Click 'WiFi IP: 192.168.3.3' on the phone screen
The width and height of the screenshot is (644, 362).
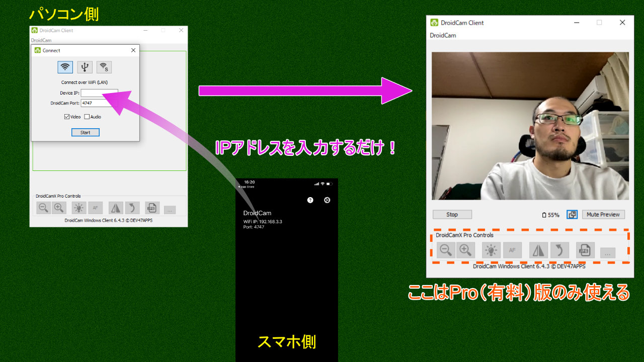pyautogui.click(x=263, y=222)
